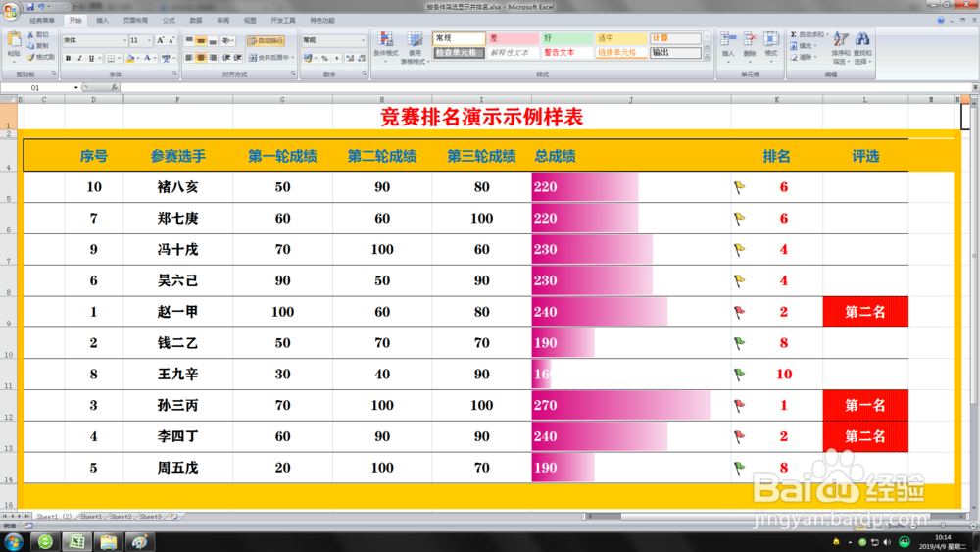The width and height of the screenshot is (980, 552).
Task: Align text to top of cell
Action: [x=189, y=40]
